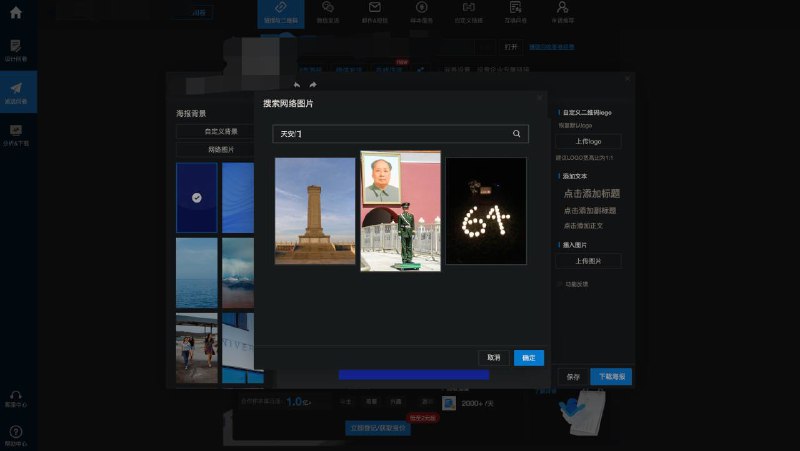Click the sample service coin icon
Image resolution: width=800 pixels, height=451 pixels.
click(421, 7)
